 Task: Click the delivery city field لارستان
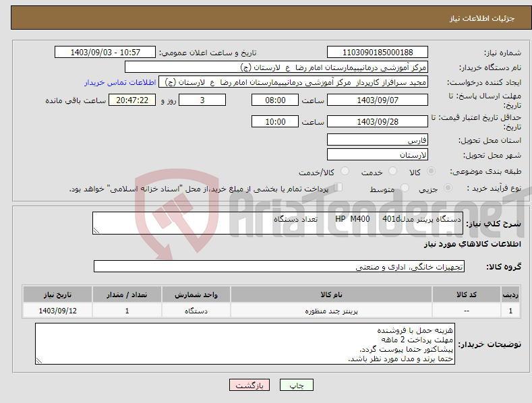(x=378, y=155)
